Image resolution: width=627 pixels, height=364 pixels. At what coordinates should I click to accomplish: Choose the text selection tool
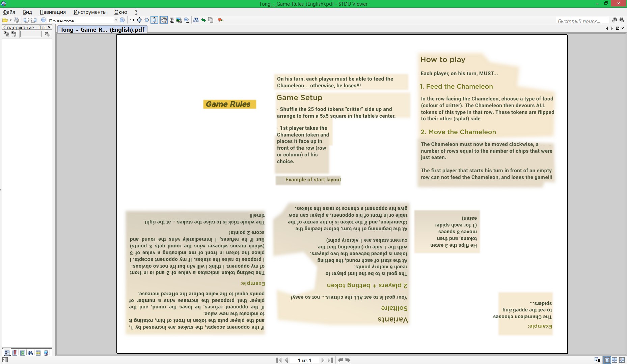(172, 20)
